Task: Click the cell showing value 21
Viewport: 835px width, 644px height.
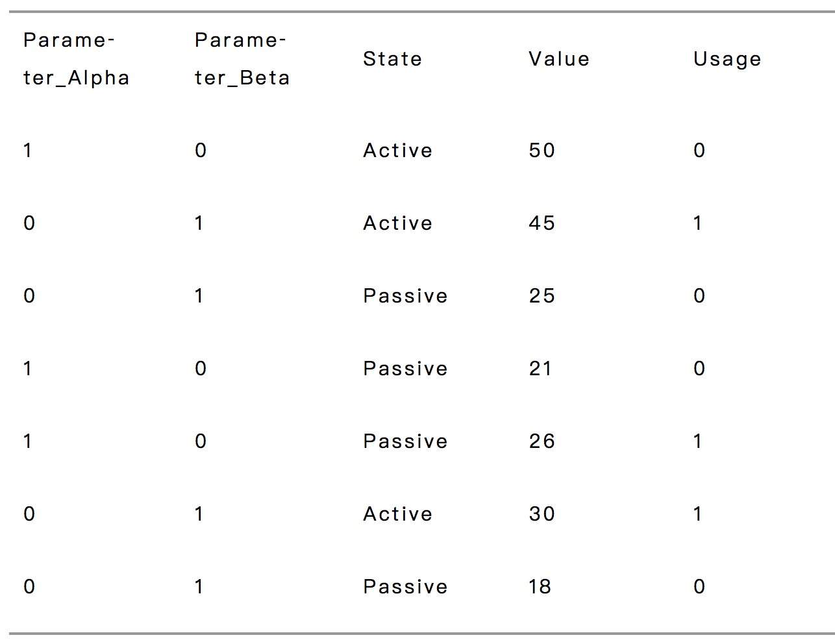Action: click(540, 369)
